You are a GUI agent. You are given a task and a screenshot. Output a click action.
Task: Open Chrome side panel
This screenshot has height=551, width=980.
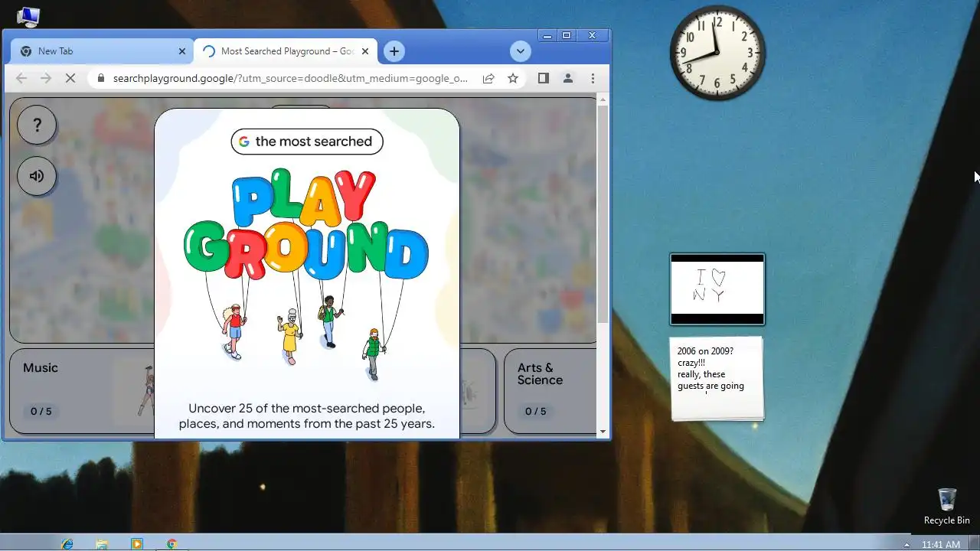point(544,78)
